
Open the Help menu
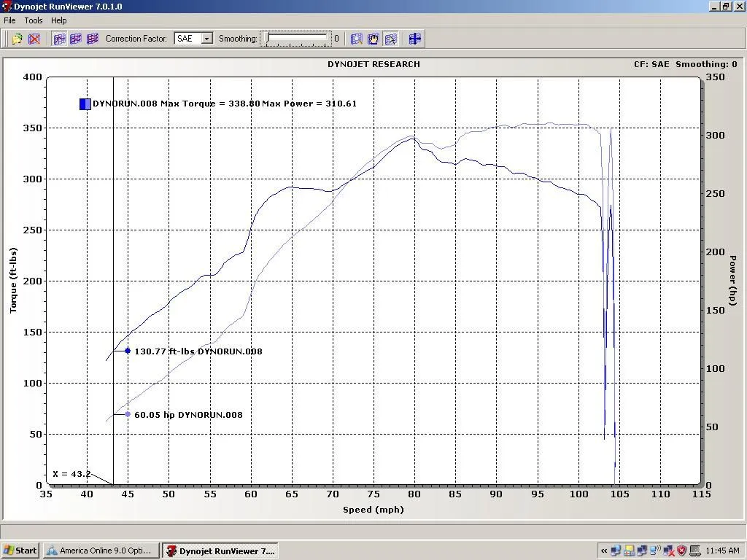[59, 20]
